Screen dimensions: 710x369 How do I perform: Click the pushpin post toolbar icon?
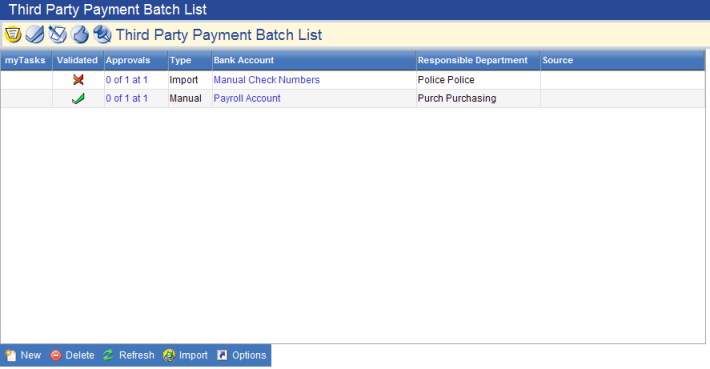[102, 34]
